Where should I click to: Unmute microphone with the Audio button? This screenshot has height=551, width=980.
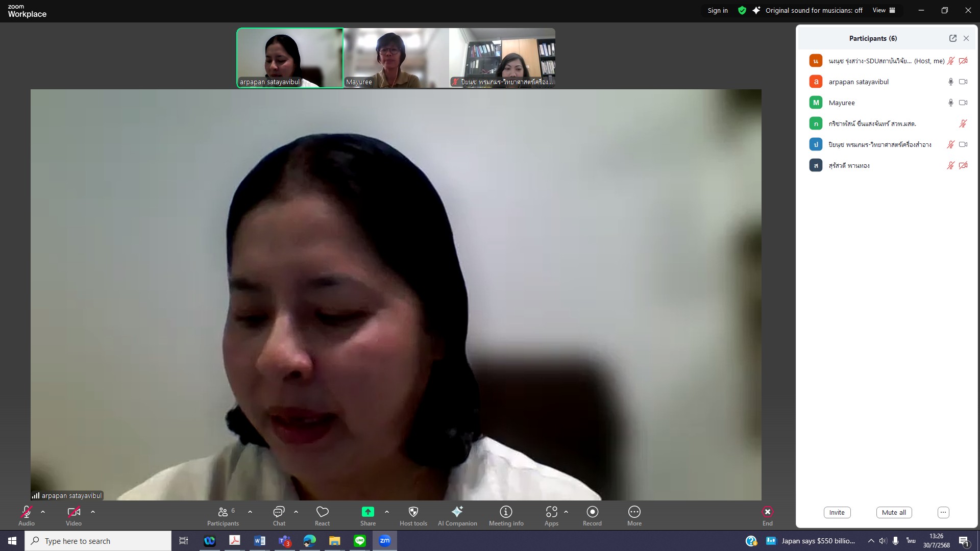click(27, 516)
